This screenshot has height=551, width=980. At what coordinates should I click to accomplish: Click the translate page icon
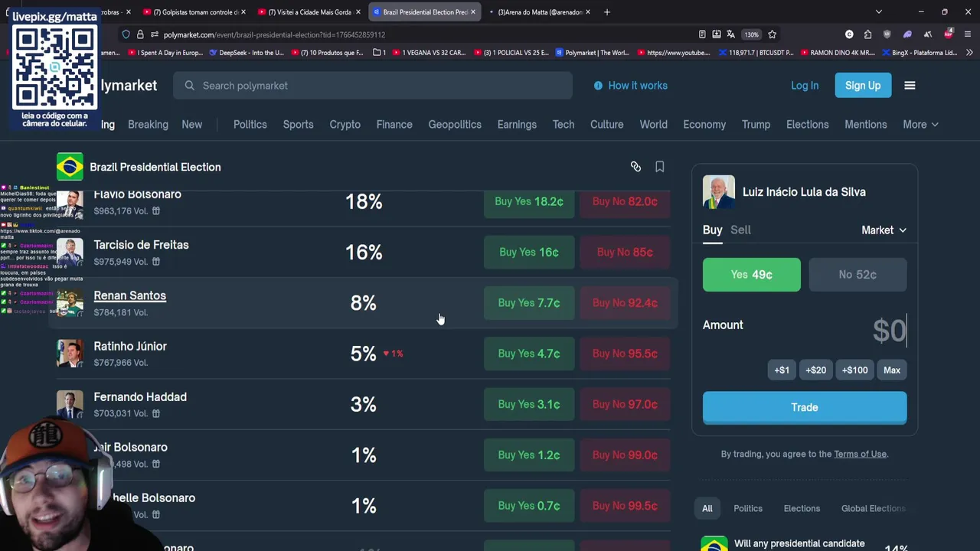pos(730,34)
